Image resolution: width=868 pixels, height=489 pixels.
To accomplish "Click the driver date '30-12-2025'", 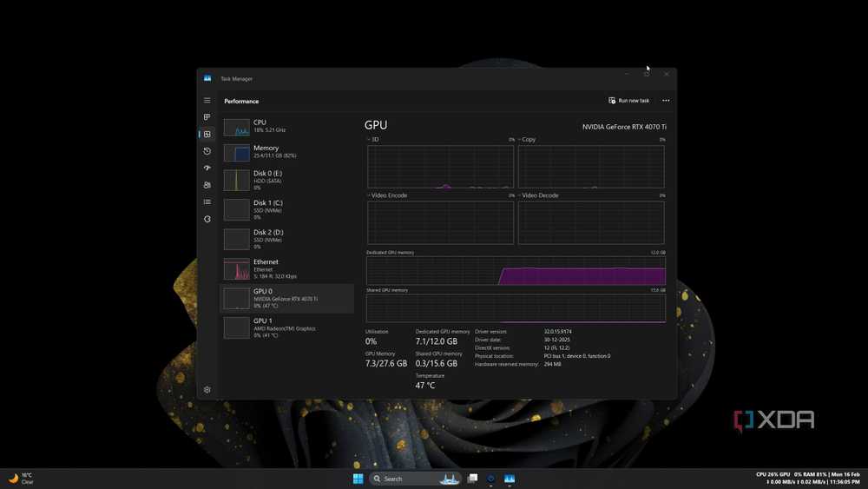I will [556, 340].
